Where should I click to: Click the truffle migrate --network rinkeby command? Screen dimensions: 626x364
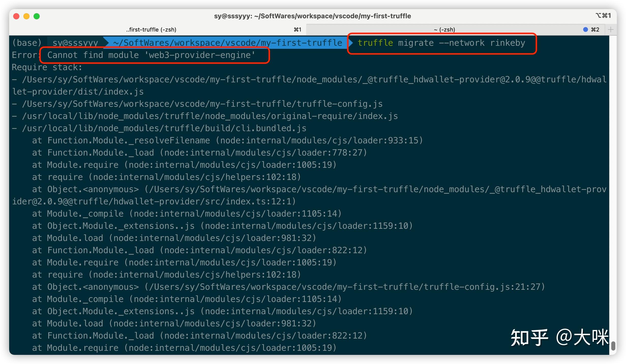tap(441, 43)
